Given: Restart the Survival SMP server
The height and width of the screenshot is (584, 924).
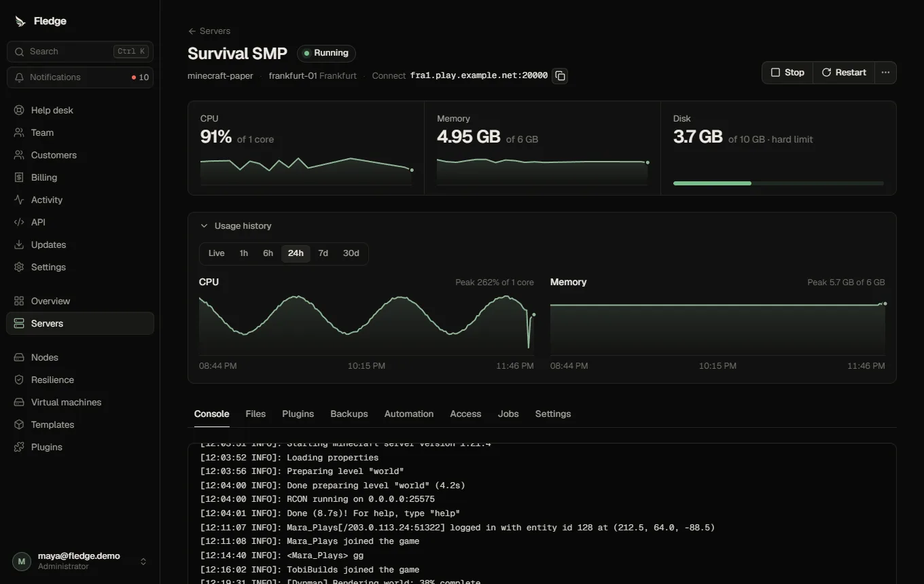Looking at the screenshot, I should (x=844, y=73).
